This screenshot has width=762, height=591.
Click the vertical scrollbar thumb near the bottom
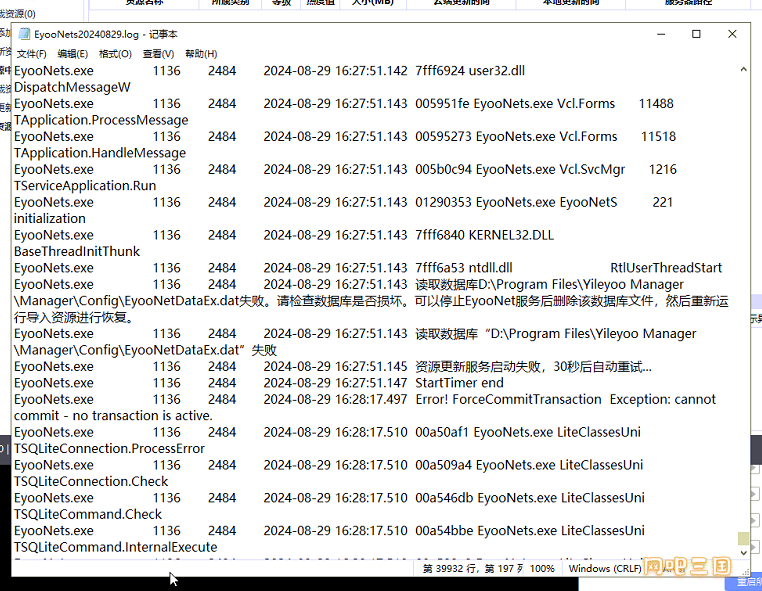[x=744, y=539]
